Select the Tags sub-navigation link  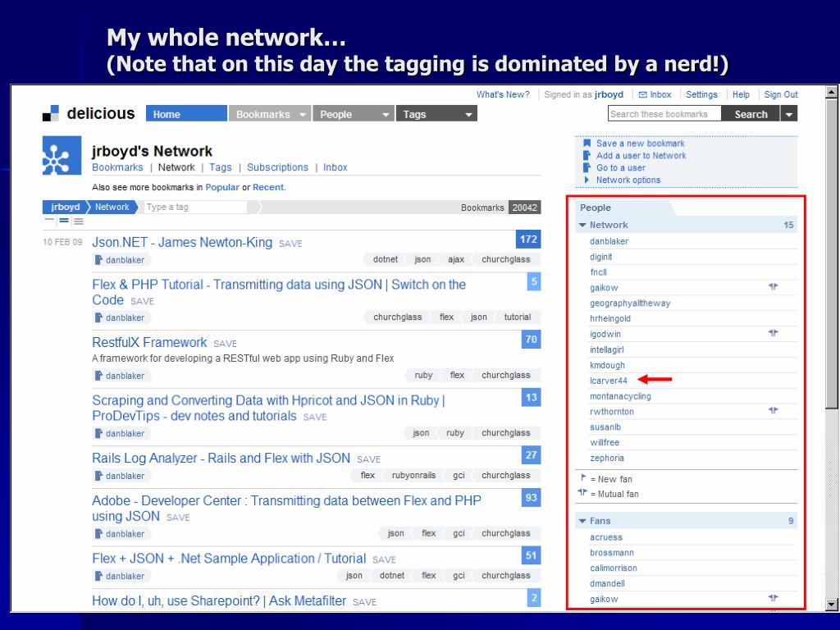pyautogui.click(x=220, y=167)
